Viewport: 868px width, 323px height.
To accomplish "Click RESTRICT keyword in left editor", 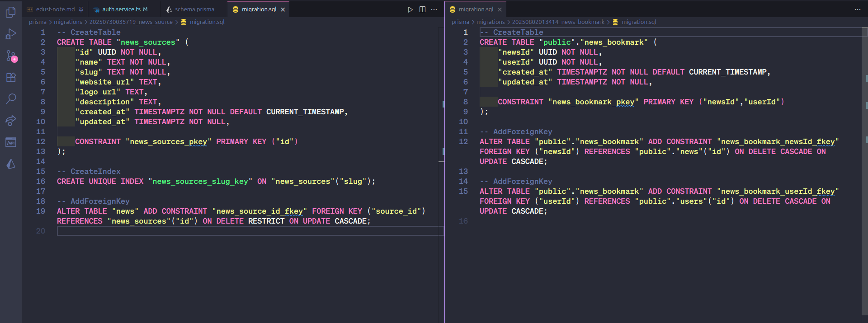I will click(266, 221).
